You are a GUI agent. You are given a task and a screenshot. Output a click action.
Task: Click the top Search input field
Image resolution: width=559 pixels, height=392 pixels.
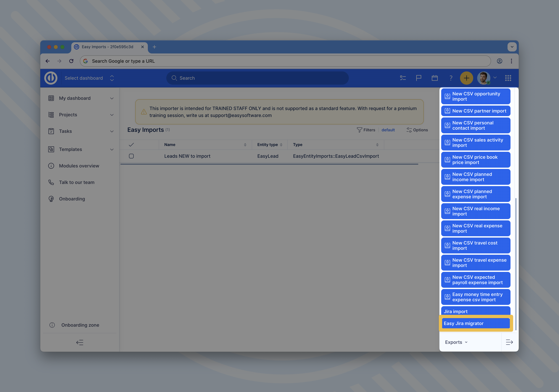point(257,78)
